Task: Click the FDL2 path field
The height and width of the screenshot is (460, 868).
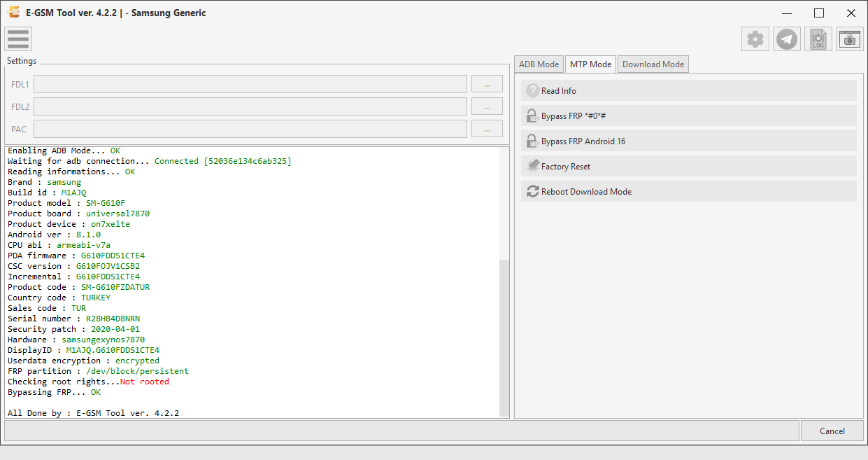Action: coord(250,106)
